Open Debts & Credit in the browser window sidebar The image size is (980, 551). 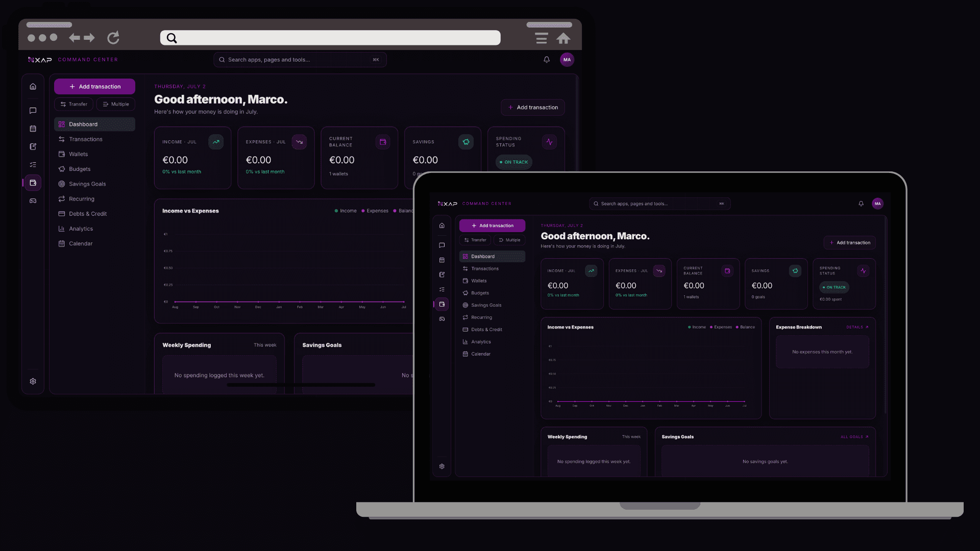point(95,214)
